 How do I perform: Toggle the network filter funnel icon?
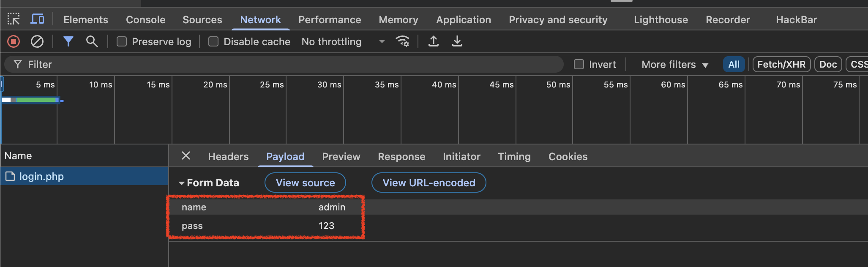[68, 41]
